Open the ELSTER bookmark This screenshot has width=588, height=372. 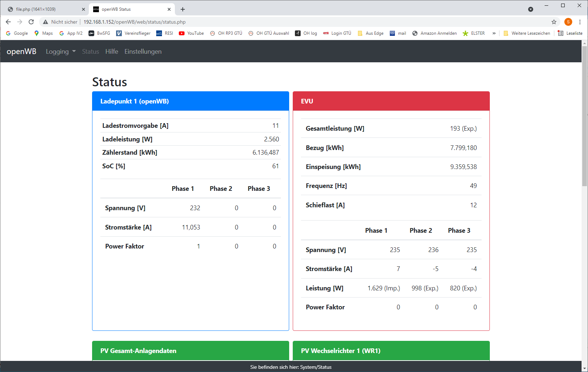474,33
